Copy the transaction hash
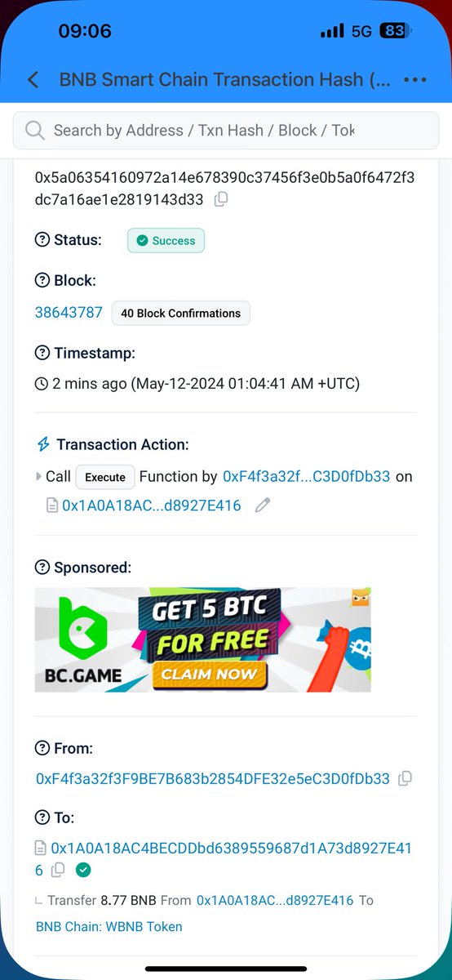This screenshot has width=452, height=980. (220, 199)
